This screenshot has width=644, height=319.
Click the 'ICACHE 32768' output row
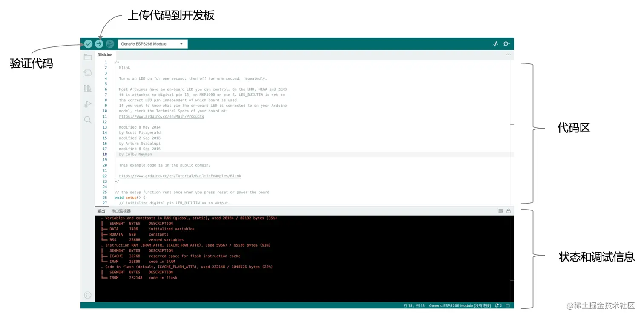171,256
